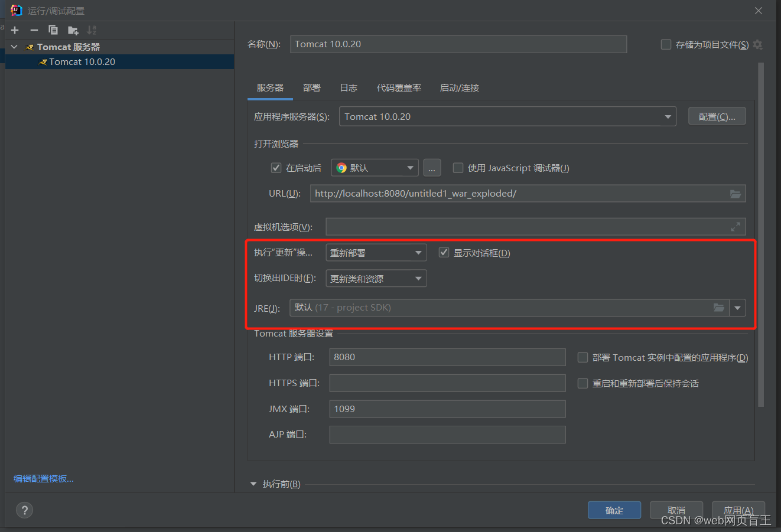Click the 确定 button
Viewport: 781px width, 532px height.
pos(614,510)
